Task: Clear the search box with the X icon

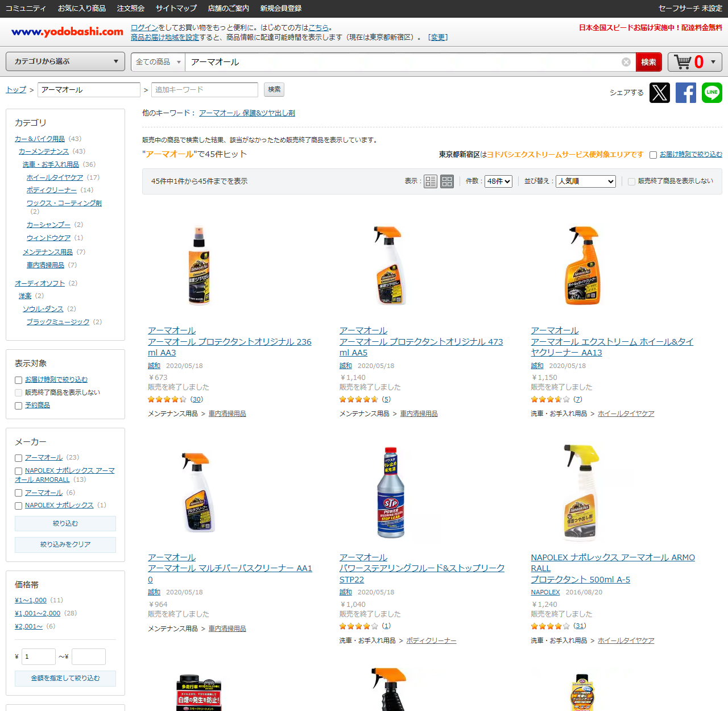Action: click(626, 62)
